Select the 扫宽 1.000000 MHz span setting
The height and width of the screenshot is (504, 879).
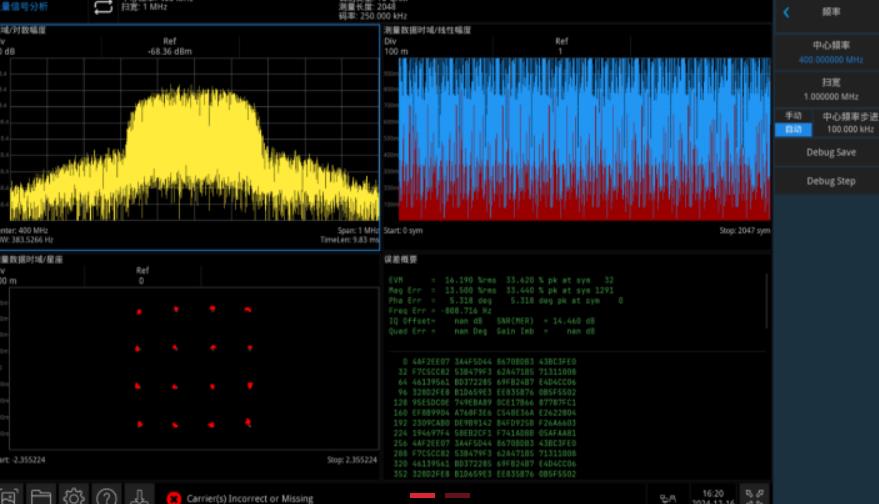[831, 90]
